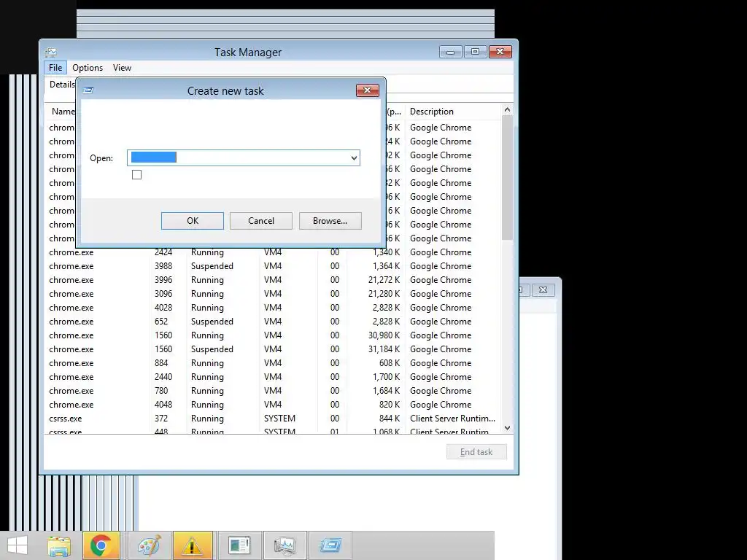Click the process list scrollbar thumb
747x560 pixels.
(x=507, y=177)
